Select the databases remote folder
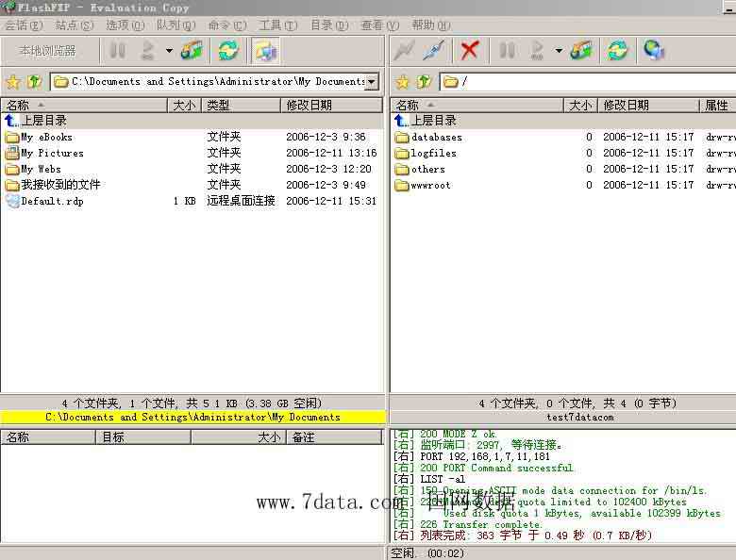This screenshot has width=736, height=560. (563, 137)
